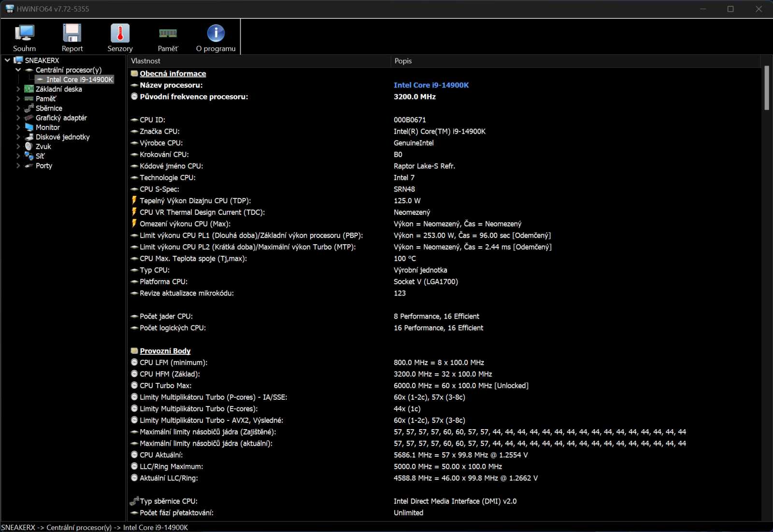Expand the Porty tree node
The image size is (773, 532).
[x=18, y=166]
